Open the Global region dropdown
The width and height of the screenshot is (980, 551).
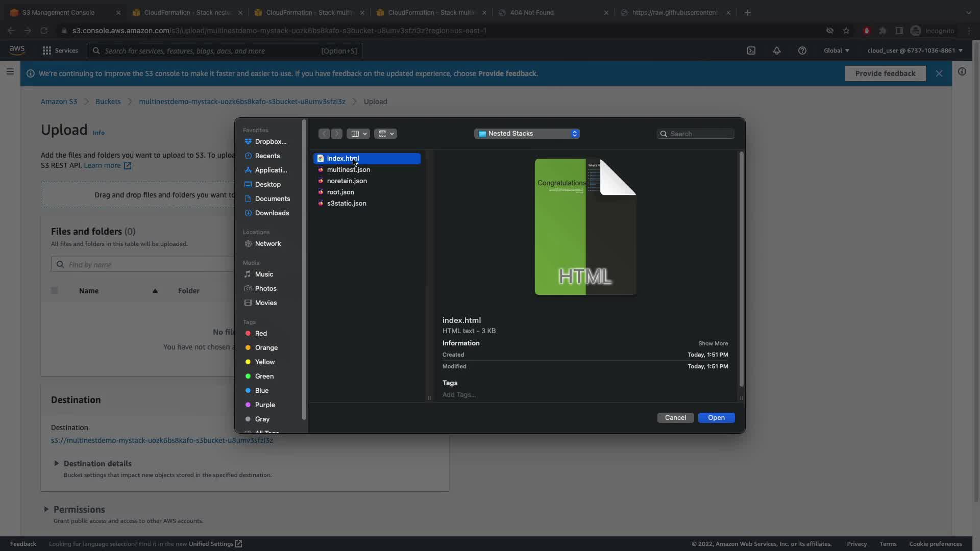point(836,51)
